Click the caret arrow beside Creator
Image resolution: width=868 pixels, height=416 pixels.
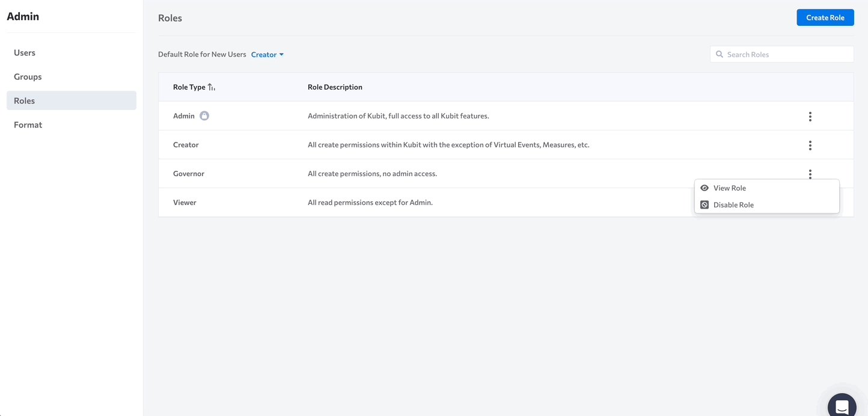pos(281,55)
